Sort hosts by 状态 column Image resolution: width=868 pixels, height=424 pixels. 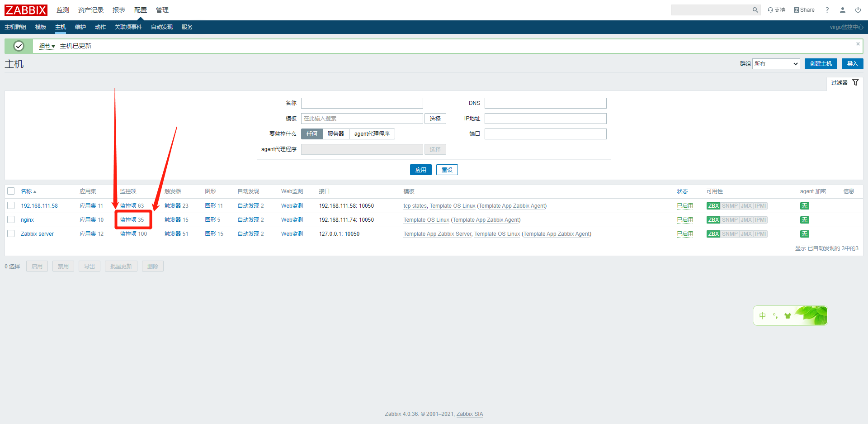pos(682,191)
